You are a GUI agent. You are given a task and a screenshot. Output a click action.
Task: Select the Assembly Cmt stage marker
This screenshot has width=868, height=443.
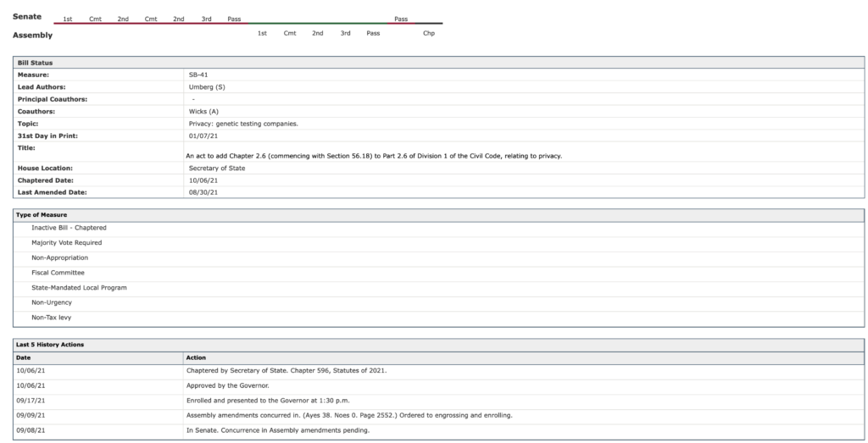pos(290,33)
